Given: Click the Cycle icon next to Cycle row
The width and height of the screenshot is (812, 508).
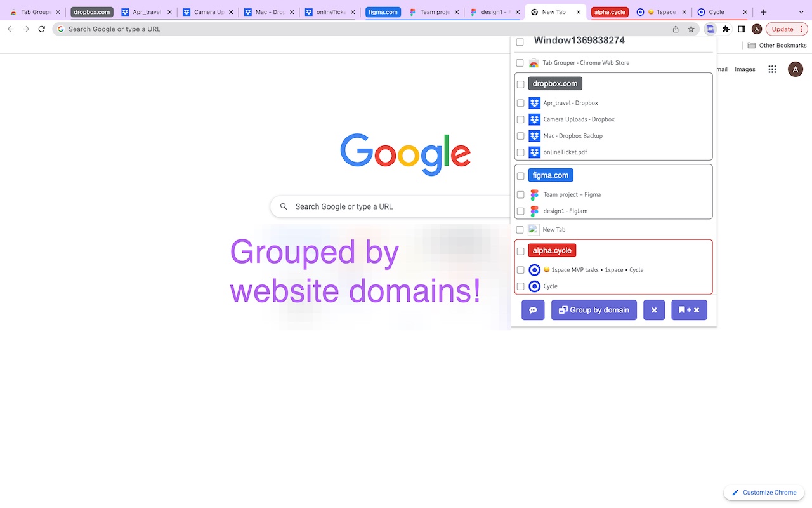Looking at the screenshot, I should point(534,286).
